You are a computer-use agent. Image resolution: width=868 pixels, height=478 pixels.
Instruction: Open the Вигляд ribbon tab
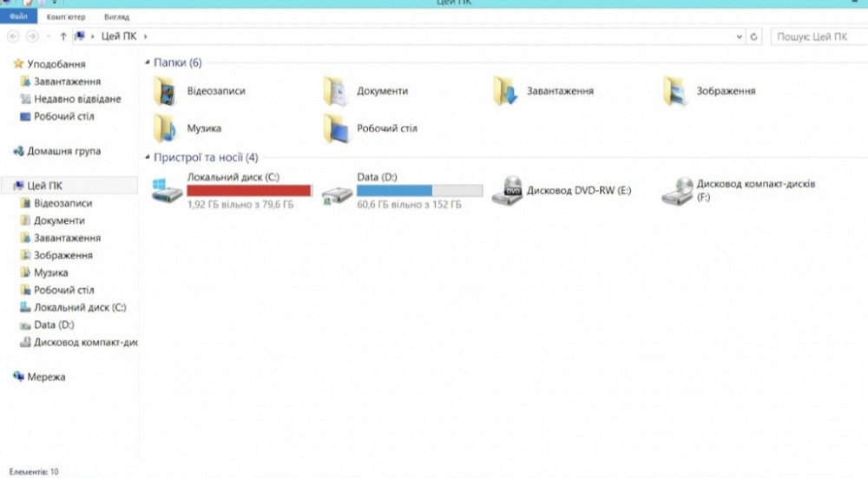(115, 16)
